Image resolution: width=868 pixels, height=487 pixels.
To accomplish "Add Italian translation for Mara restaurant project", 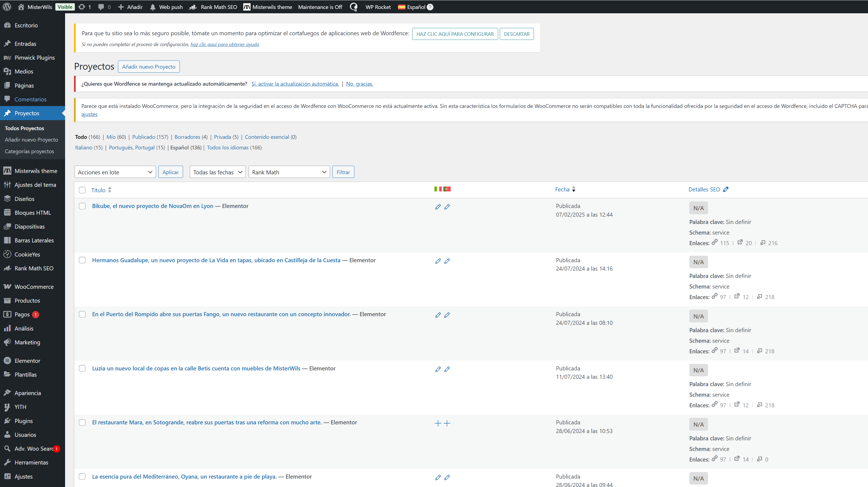I will (438, 423).
